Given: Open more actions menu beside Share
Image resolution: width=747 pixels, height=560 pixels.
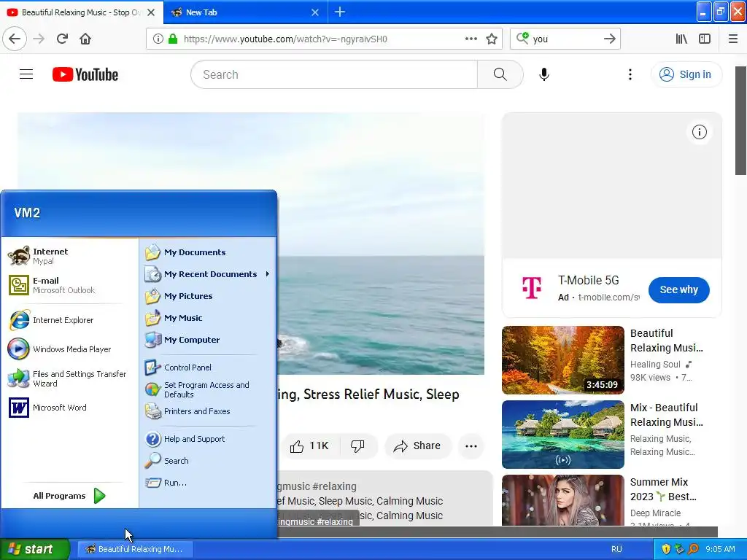Looking at the screenshot, I should click(471, 446).
